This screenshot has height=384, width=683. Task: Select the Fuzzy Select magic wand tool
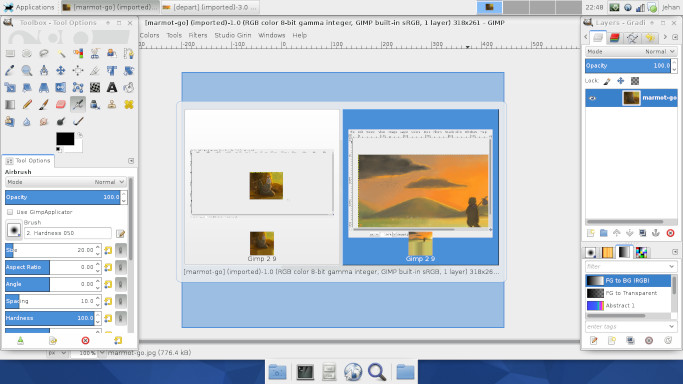click(x=61, y=54)
